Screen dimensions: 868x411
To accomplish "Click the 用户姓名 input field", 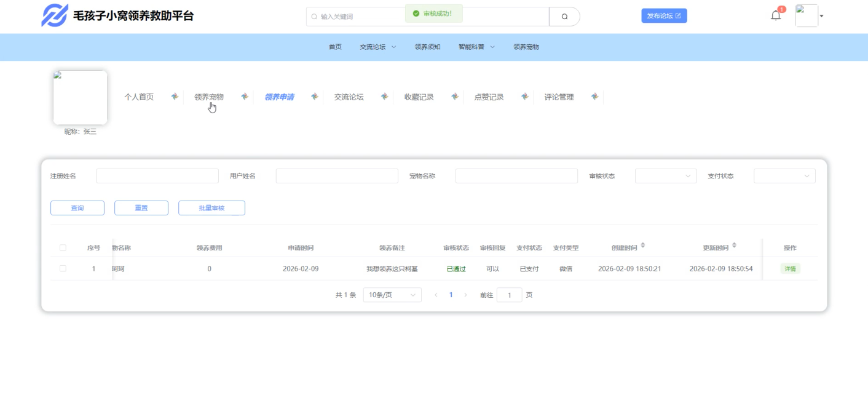I will (x=337, y=176).
